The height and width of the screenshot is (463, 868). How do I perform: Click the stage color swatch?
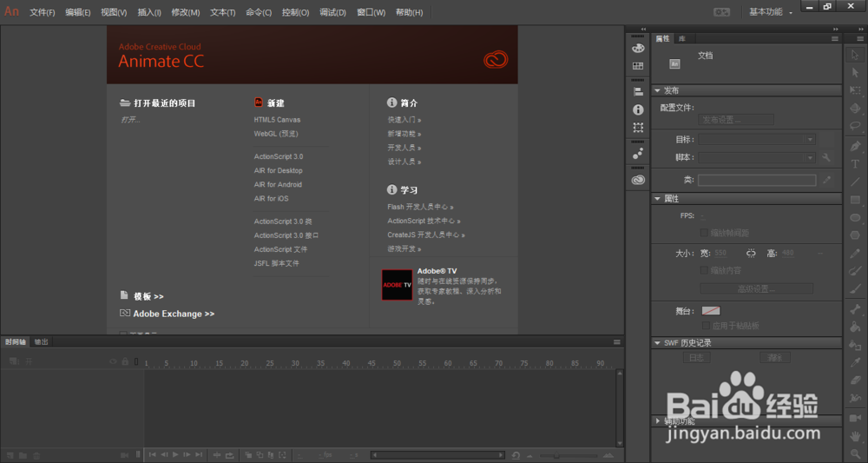(711, 311)
